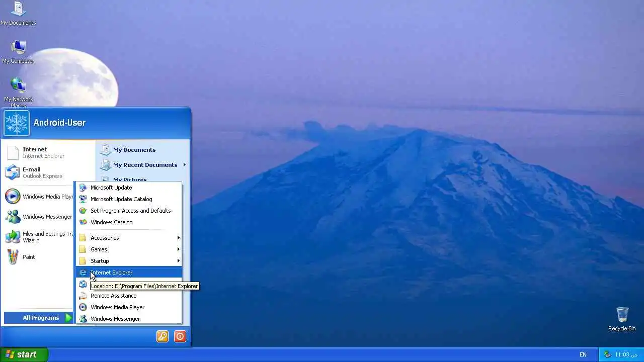Click the Microsoft Update Catalog icon
644x362 pixels.
tap(83, 199)
